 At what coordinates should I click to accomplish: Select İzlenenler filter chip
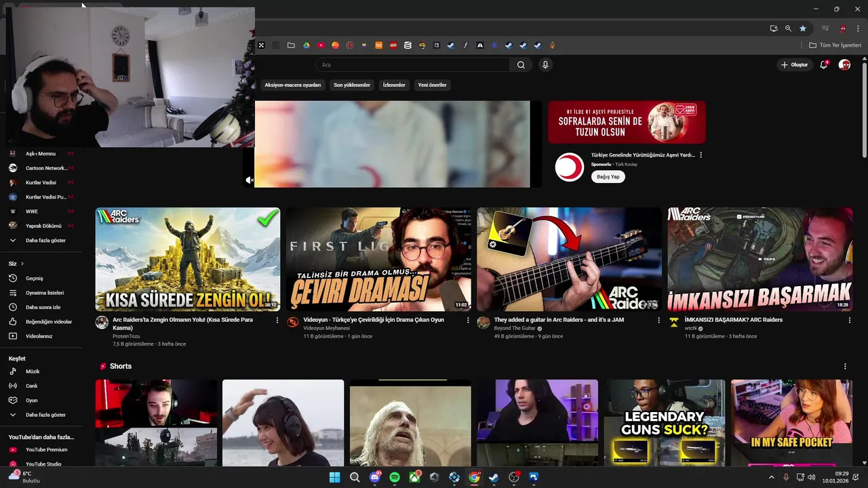(394, 85)
